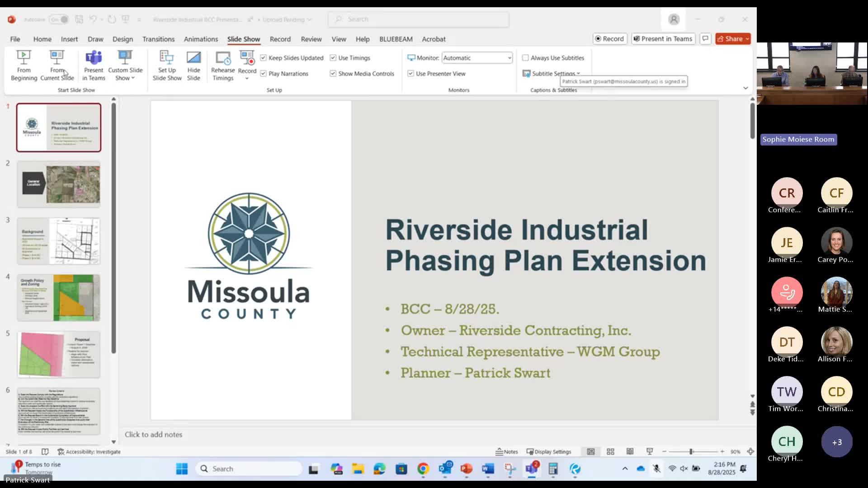
Task: Uncheck Keep Slides Updated
Action: (x=264, y=58)
